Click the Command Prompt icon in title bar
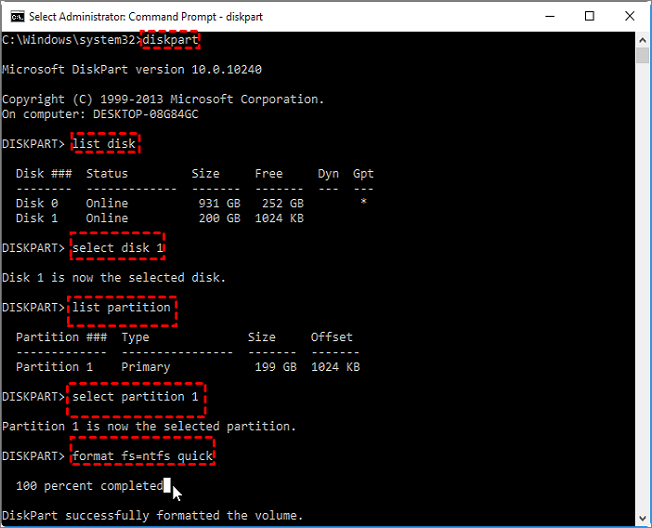 coord(16,15)
